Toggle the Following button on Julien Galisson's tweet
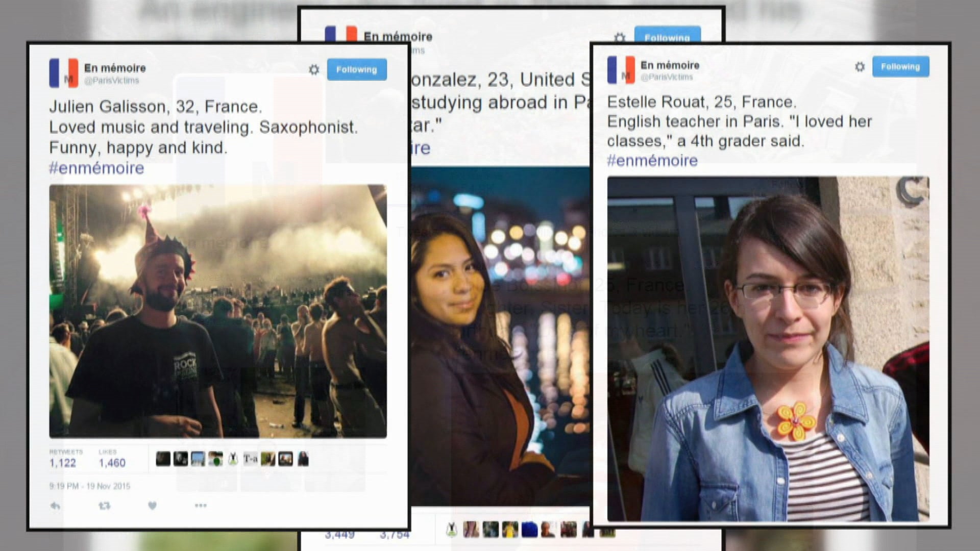980x551 pixels. point(356,69)
